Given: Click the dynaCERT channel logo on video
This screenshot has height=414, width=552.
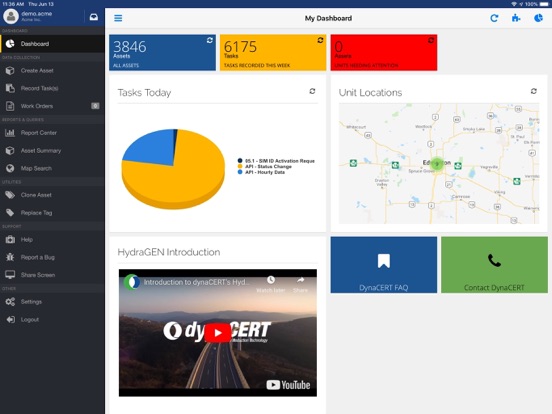Looking at the screenshot, I should 132,282.
